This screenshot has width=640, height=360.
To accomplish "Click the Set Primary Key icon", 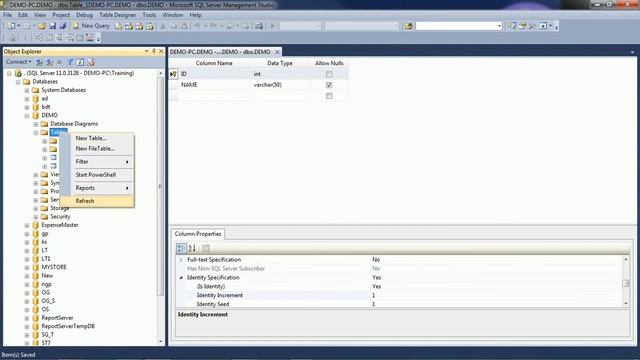I will [24, 38].
